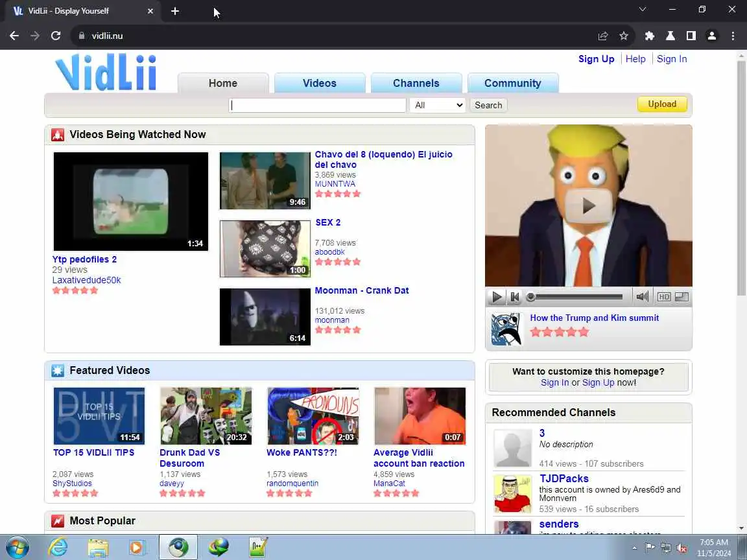Click the Sign In link at top
The width and height of the screenshot is (747, 560).
point(672,59)
